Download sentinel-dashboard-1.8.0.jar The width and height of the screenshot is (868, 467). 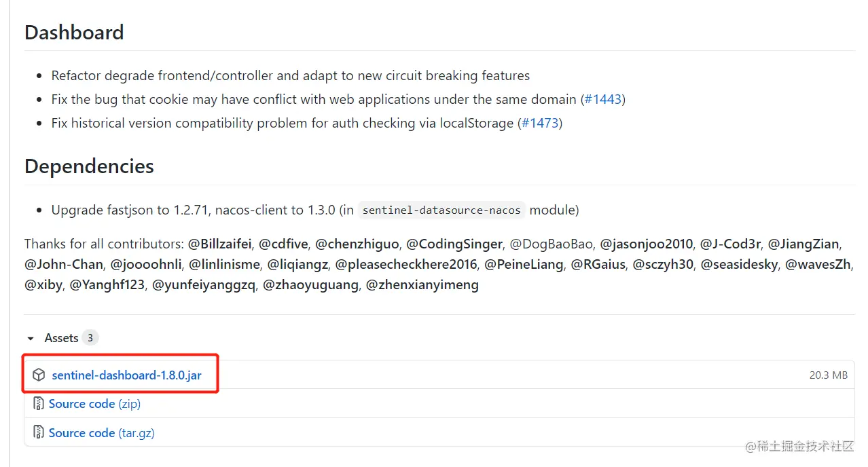(x=126, y=375)
